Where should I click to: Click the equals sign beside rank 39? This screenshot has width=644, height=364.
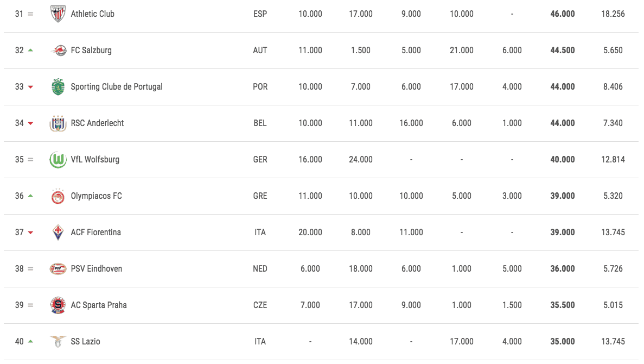coord(30,305)
